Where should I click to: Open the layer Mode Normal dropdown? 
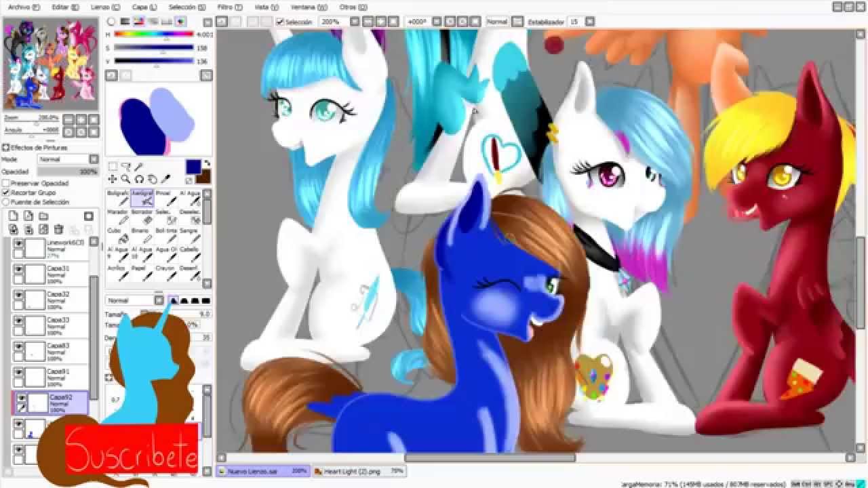pos(68,159)
